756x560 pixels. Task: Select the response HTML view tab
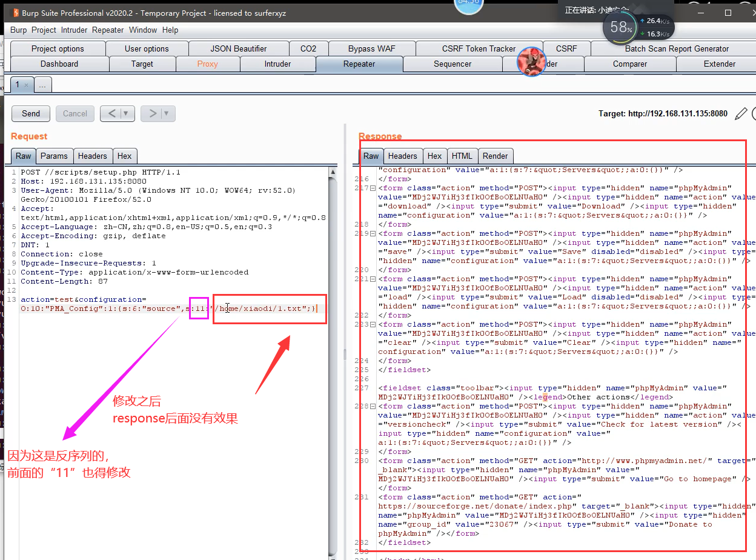(x=462, y=156)
